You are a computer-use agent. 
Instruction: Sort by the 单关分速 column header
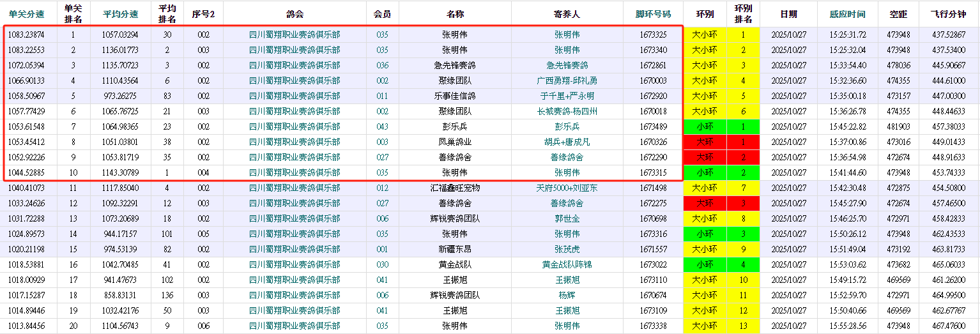coord(26,14)
